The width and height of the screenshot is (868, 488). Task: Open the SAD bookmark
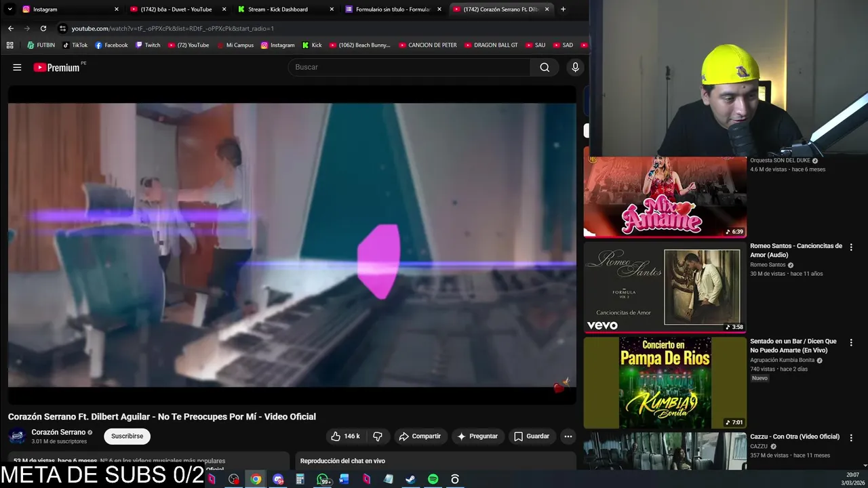[563, 45]
